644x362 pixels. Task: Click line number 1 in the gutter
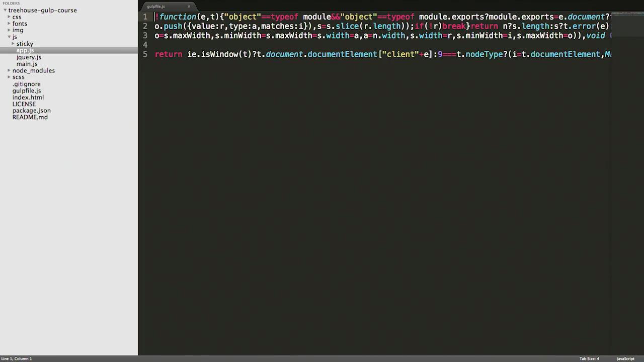tap(145, 17)
